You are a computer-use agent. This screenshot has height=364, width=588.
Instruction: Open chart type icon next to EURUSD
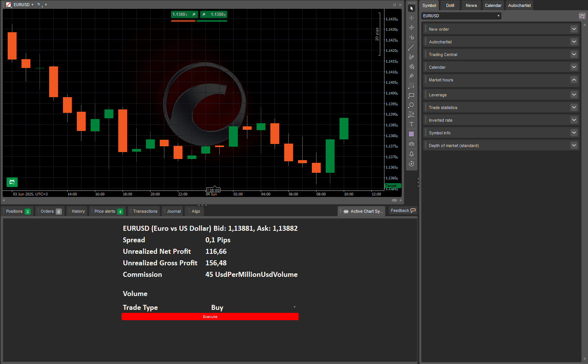click(x=8, y=5)
